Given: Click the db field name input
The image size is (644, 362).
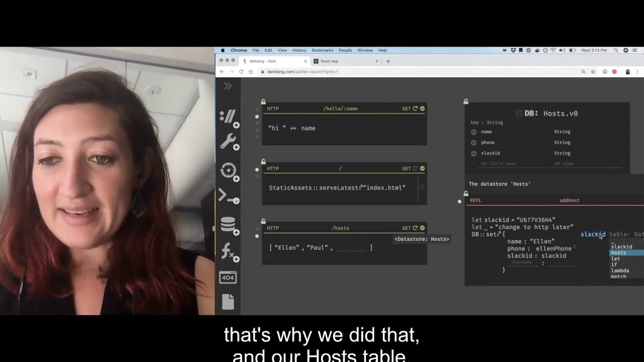Looking at the screenshot, I should [514, 164].
